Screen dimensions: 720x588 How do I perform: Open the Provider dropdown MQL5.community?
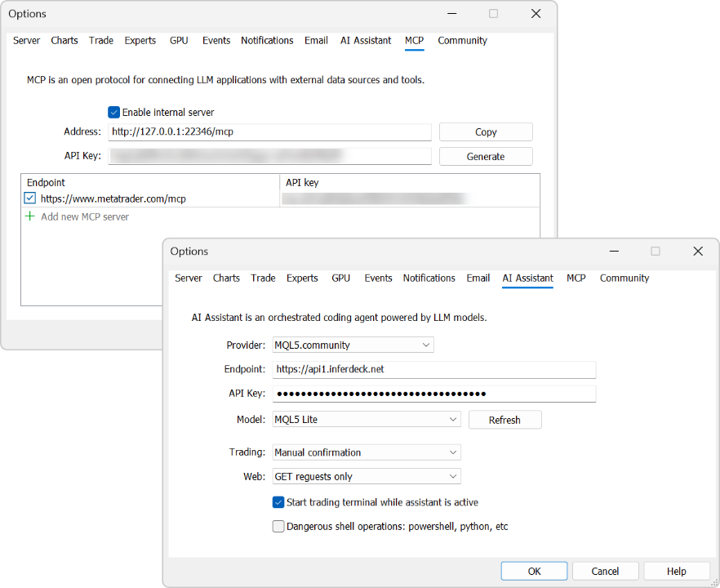click(x=353, y=345)
